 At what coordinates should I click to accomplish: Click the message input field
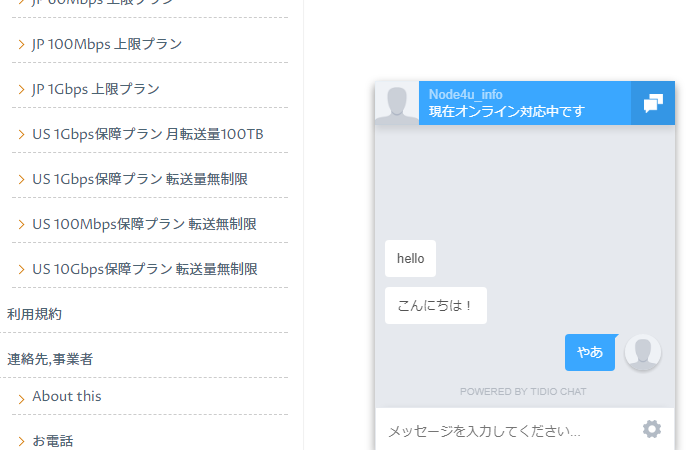[x=505, y=431]
